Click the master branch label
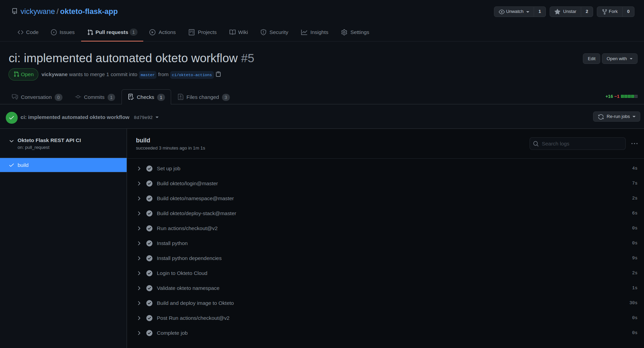This screenshot has height=348, width=644. (148, 75)
